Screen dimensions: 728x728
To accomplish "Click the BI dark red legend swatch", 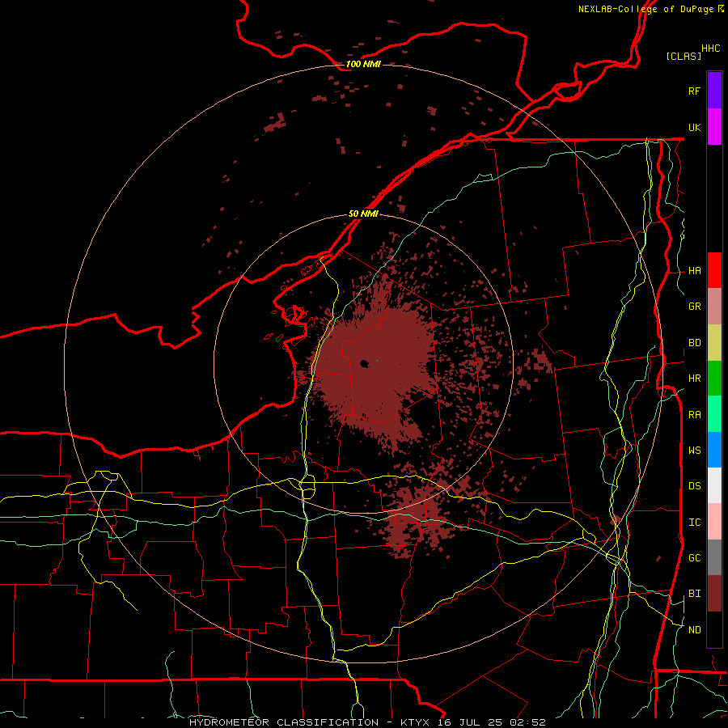I will click(x=714, y=594).
